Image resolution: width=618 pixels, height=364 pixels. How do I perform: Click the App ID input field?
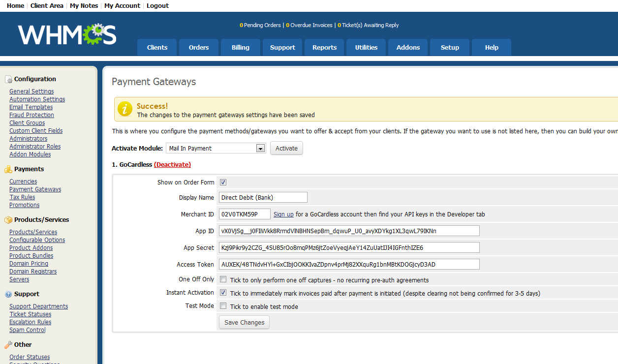[x=349, y=231]
